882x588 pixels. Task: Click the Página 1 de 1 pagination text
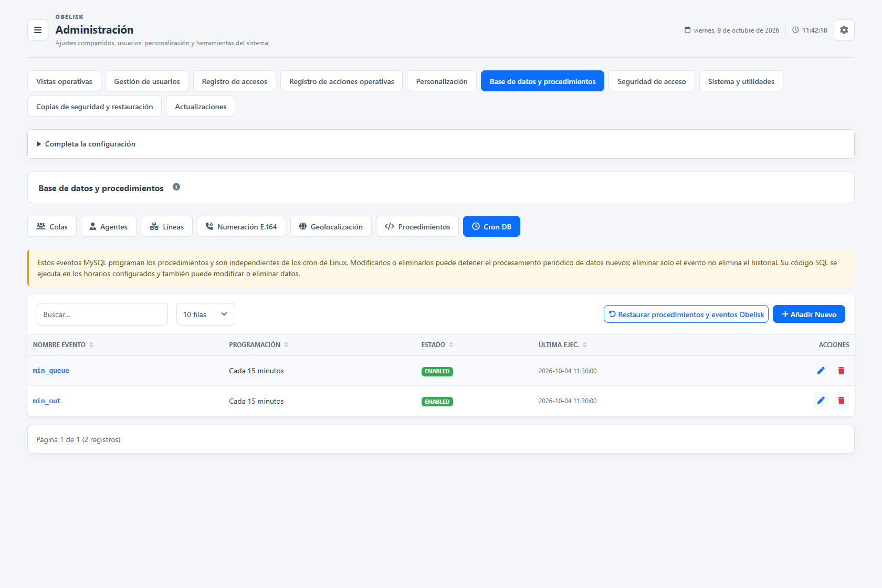[78, 439]
